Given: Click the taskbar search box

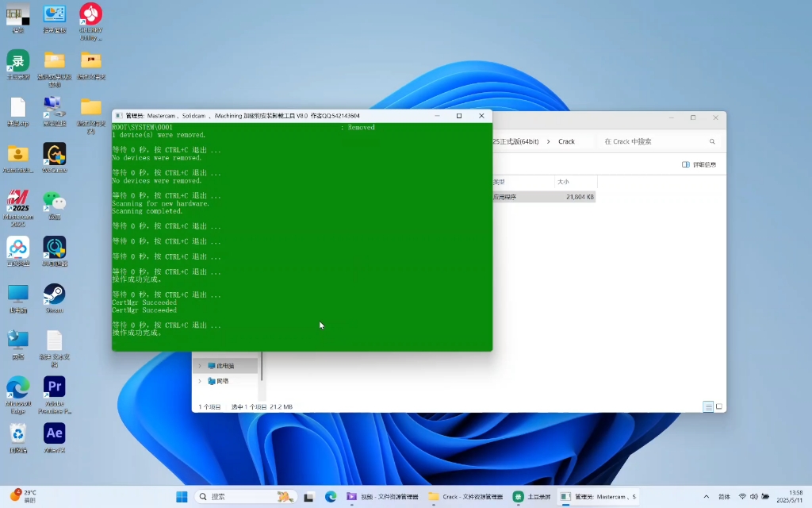Looking at the screenshot, I should (246, 497).
